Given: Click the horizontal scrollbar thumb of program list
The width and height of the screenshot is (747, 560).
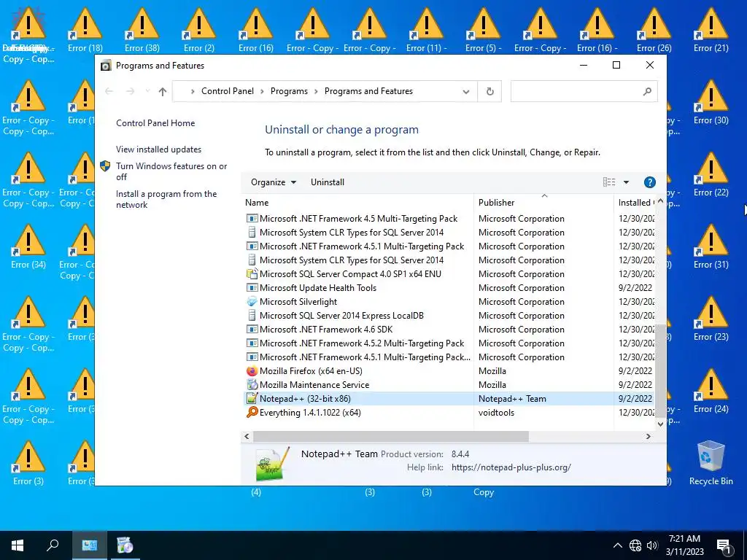Looking at the screenshot, I should click(391, 436).
